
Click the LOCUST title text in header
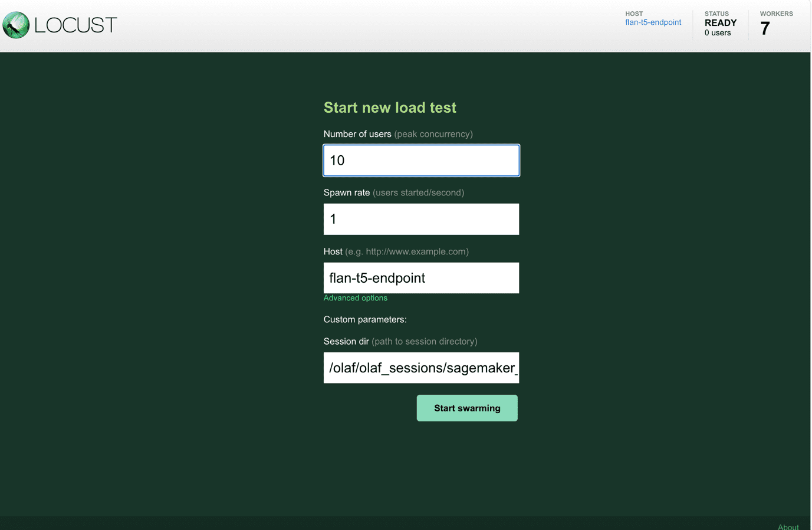point(75,25)
